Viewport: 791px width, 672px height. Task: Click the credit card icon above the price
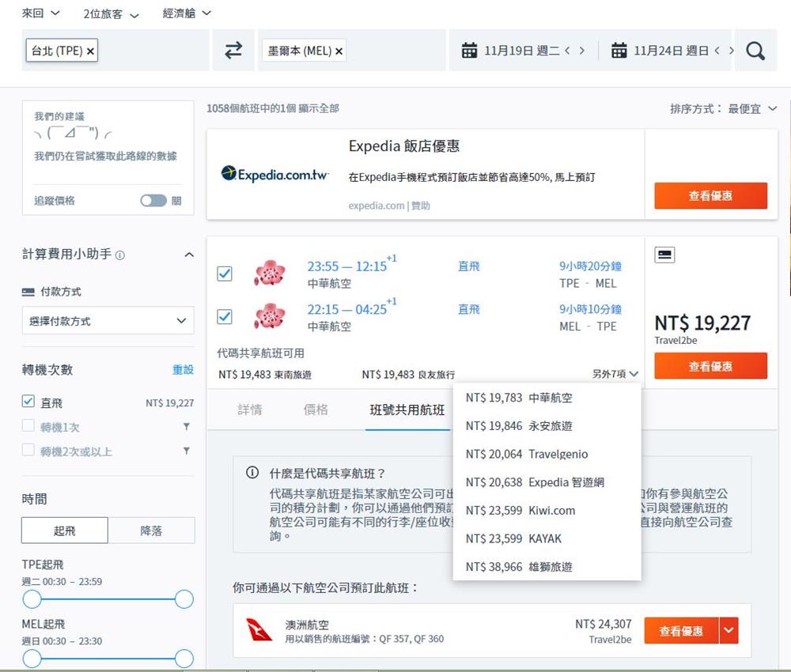pyautogui.click(x=665, y=255)
